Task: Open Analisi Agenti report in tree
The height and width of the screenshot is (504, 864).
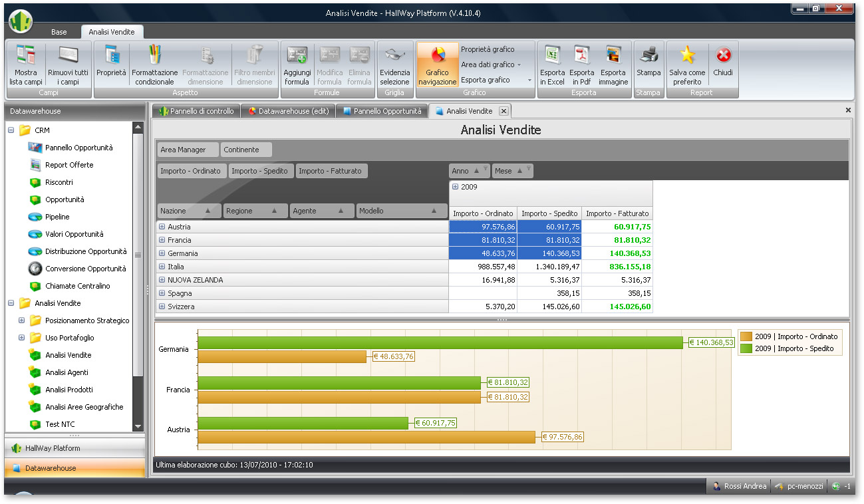Action: pos(67,372)
